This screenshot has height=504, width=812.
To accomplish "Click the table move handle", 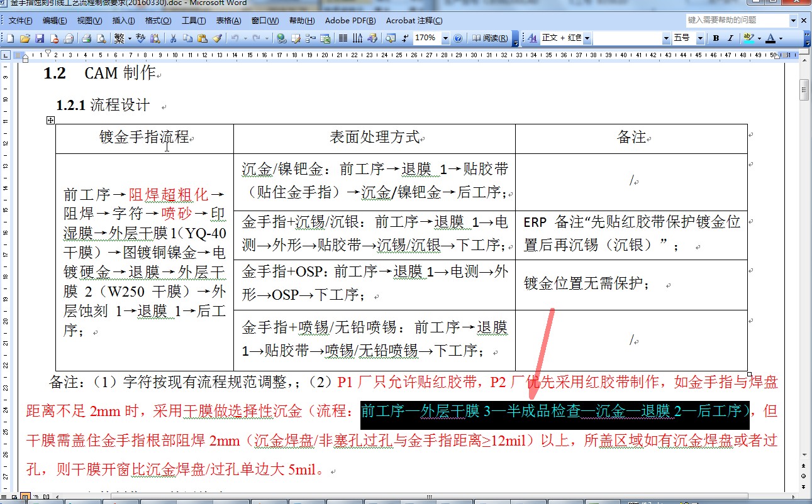I will 51,120.
